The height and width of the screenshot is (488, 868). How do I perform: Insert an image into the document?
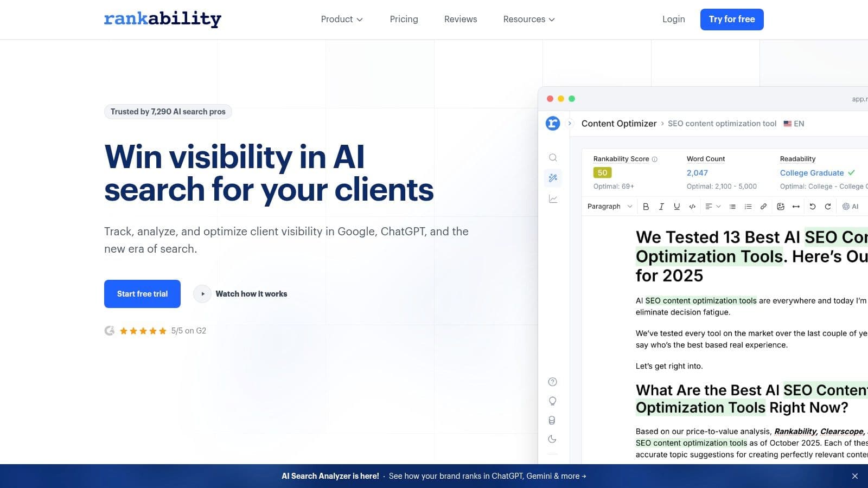(781, 206)
